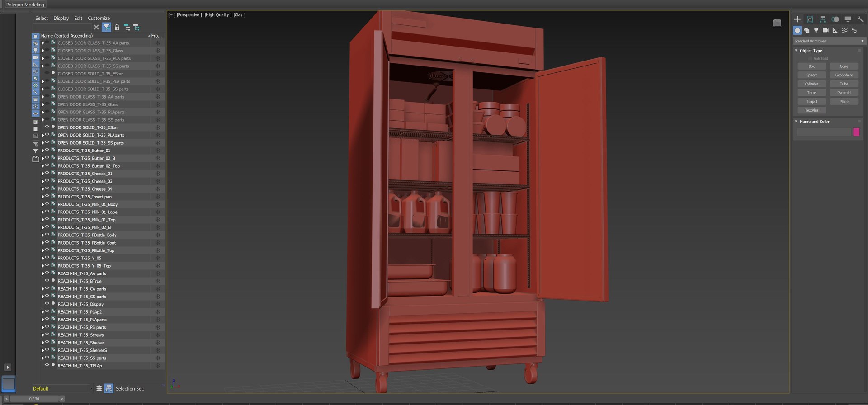Click the time slider showing 0 / 30
Screen dimensions: 868x405
coord(34,399)
